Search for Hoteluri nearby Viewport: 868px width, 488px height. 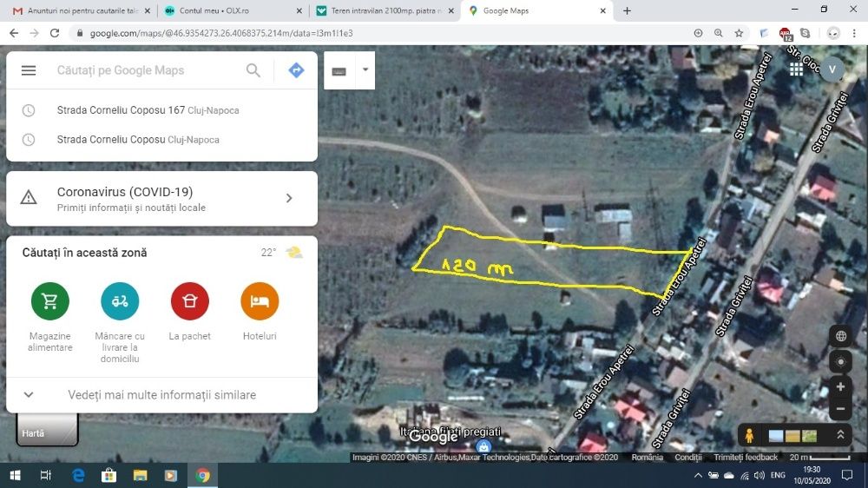pyautogui.click(x=259, y=312)
